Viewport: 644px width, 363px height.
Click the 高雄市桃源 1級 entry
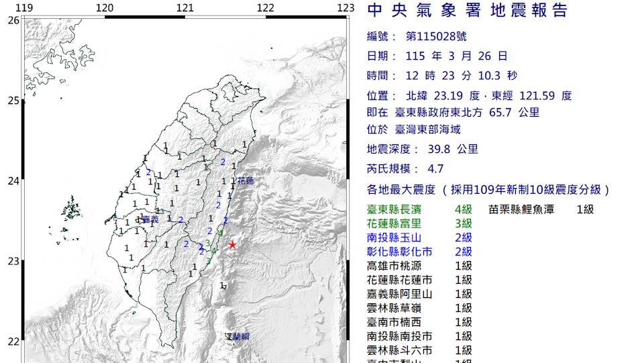(419, 266)
